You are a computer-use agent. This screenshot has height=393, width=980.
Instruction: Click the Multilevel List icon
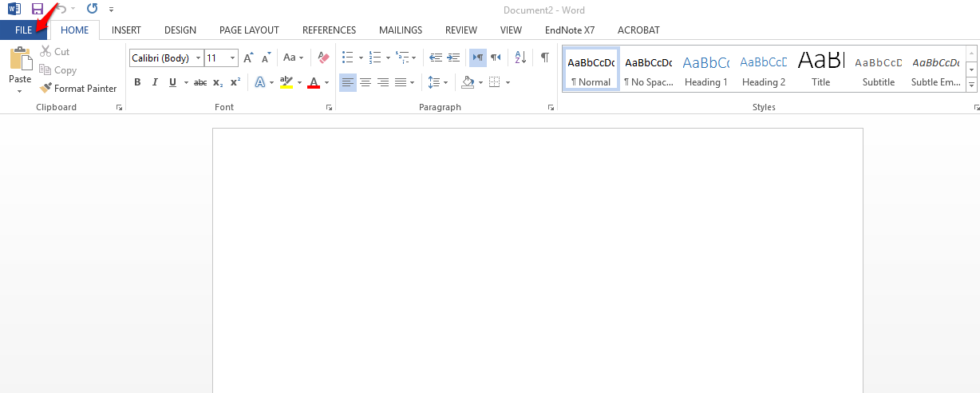click(402, 58)
